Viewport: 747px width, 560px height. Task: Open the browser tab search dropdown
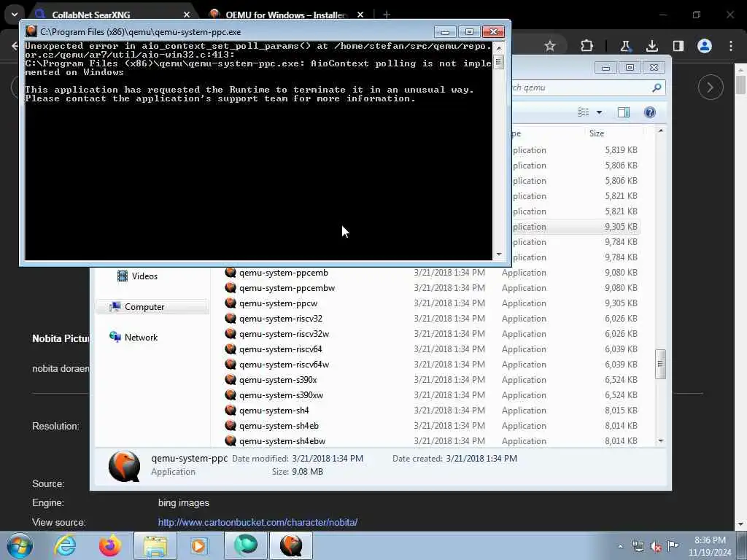[15, 15]
